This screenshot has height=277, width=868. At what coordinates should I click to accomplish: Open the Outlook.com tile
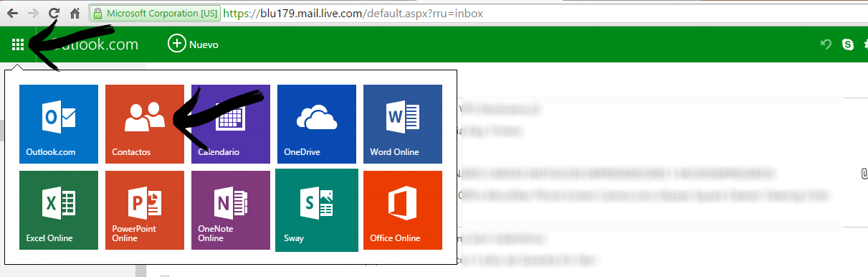(59, 124)
